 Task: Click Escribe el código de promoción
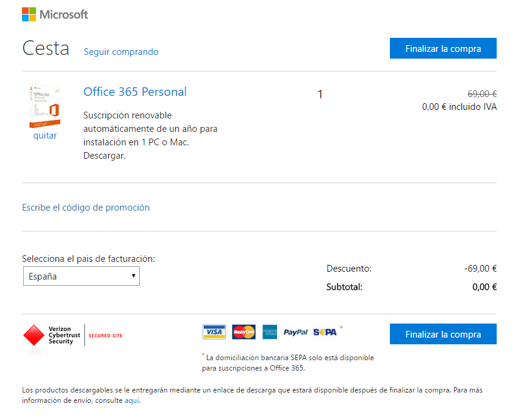85,208
